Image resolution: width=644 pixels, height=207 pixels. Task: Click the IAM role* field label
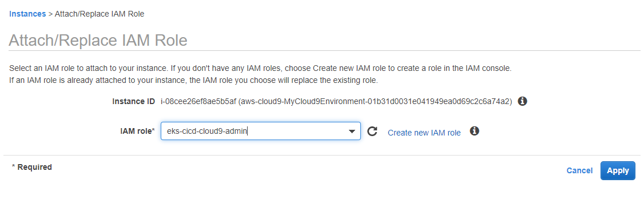(x=138, y=131)
